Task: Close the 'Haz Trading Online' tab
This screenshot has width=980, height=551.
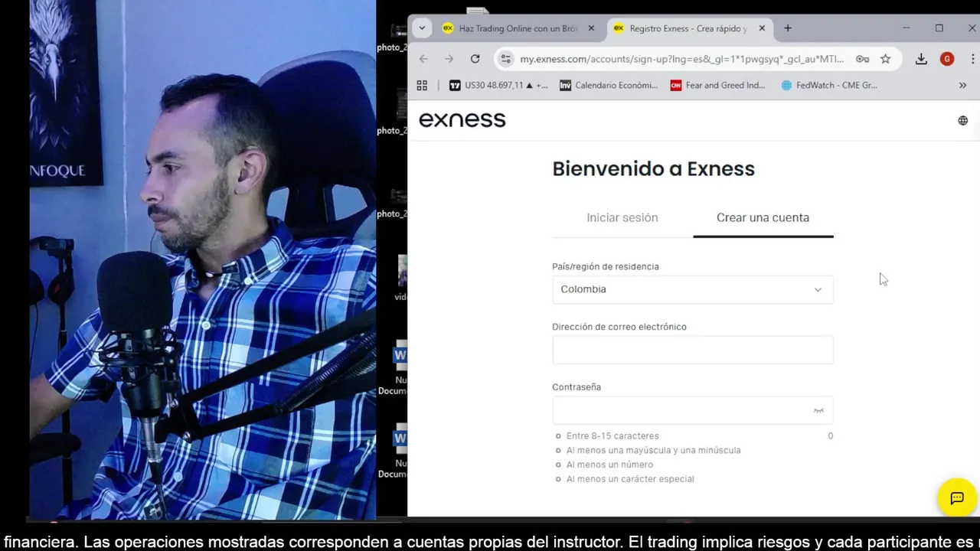Action: coord(591,28)
